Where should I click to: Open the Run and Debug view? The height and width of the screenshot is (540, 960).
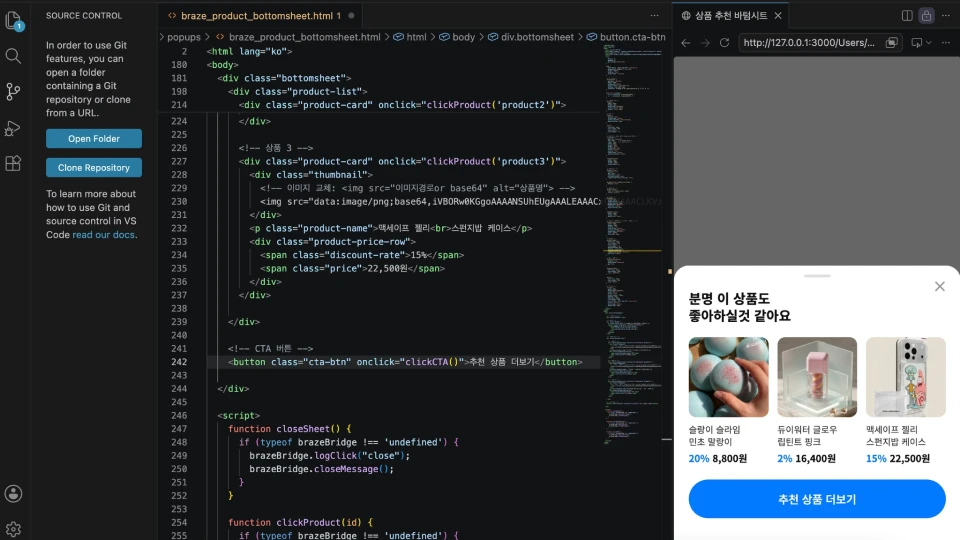pyautogui.click(x=13, y=128)
